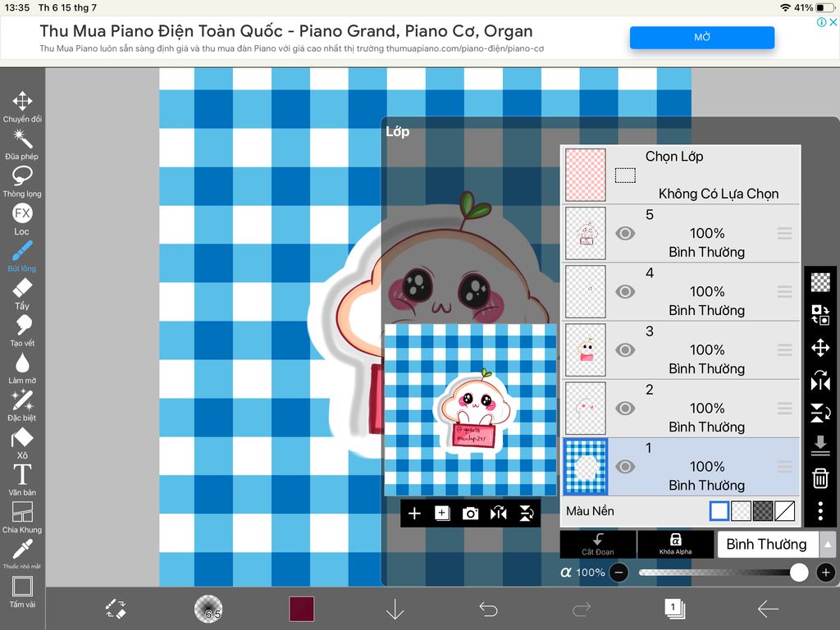The height and width of the screenshot is (630, 840).
Task: Tap the down arrow in bottom bar
Action: pos(395,609)
